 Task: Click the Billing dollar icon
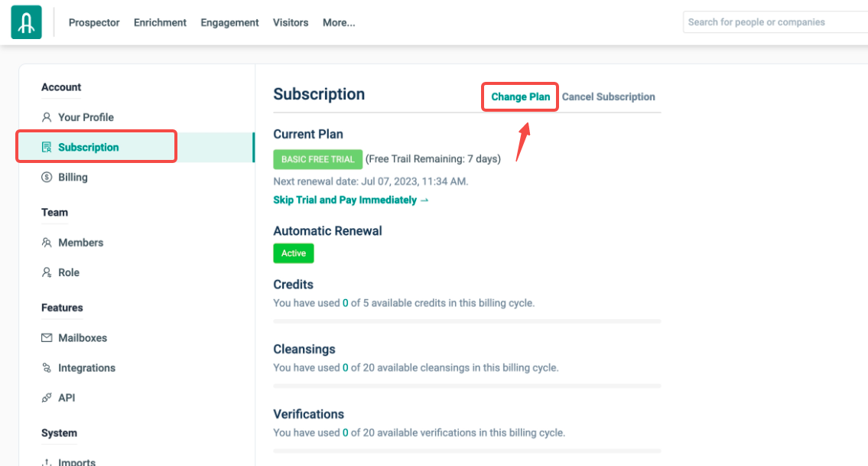[x=47, y=177]
